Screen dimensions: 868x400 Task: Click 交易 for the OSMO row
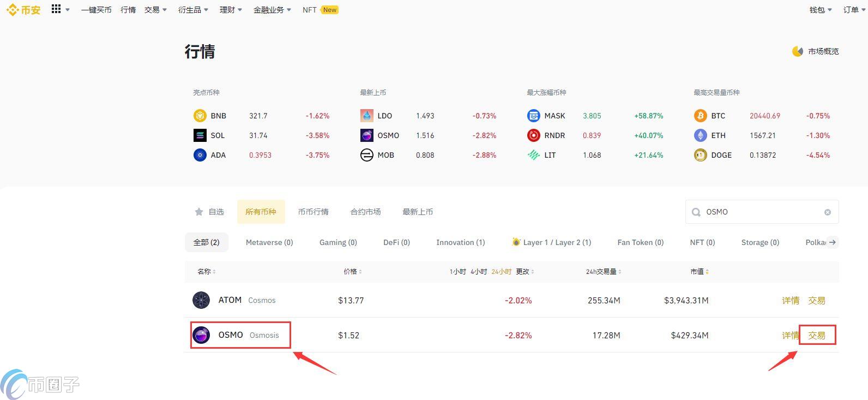[x=817, y=336]
